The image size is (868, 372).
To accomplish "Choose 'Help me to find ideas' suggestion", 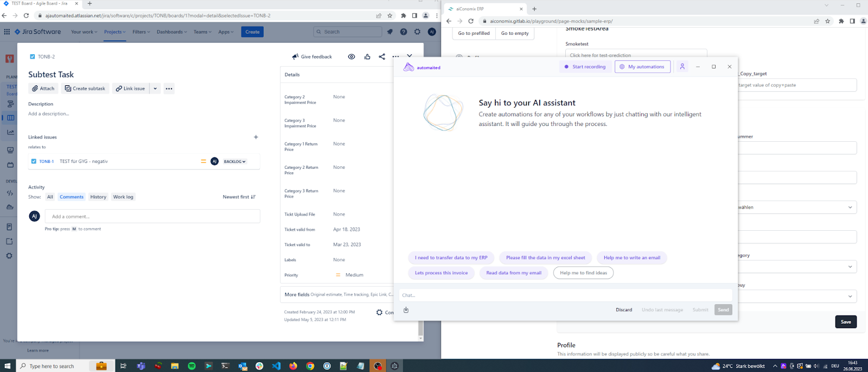I will [583, 273].
